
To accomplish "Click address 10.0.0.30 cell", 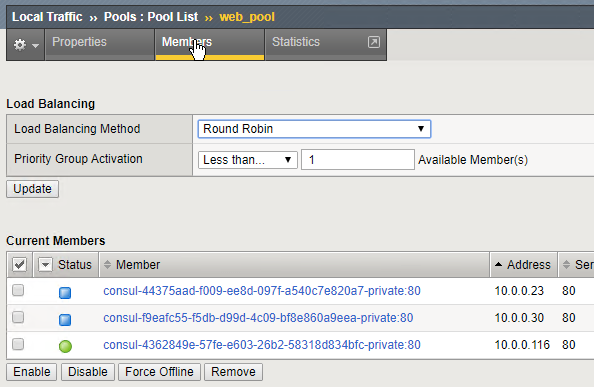I will tap(519, 318).
